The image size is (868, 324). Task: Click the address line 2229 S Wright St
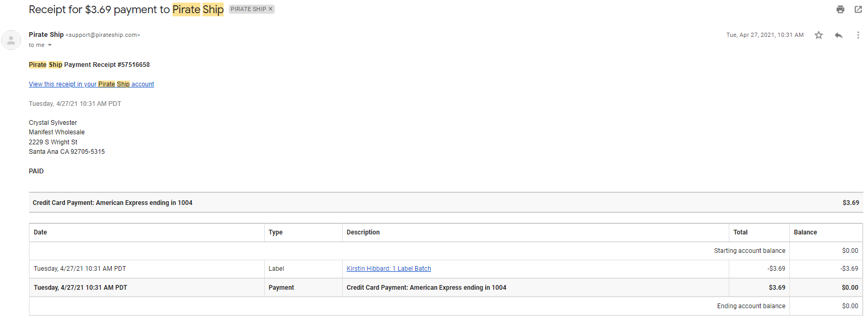pos(53,142)
